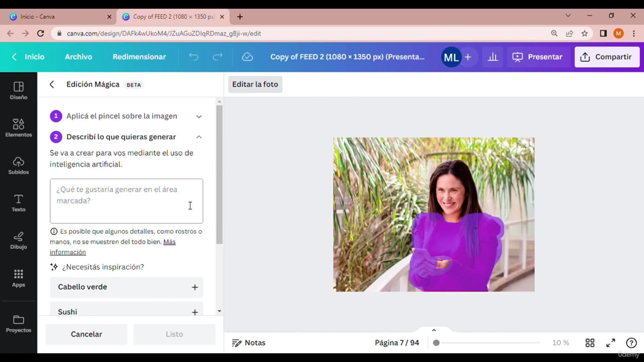Redo the last action

pyautogui.click(x=218, y=57)
